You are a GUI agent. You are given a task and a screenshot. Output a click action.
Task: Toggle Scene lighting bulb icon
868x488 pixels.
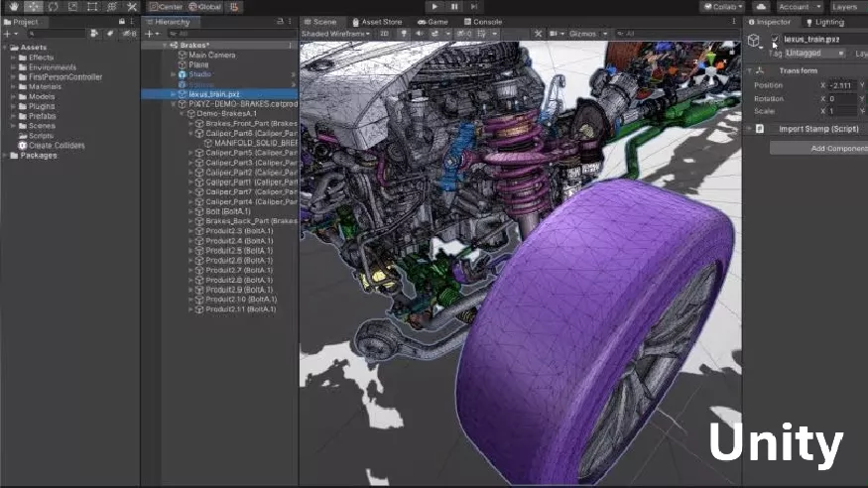point(404,34)
